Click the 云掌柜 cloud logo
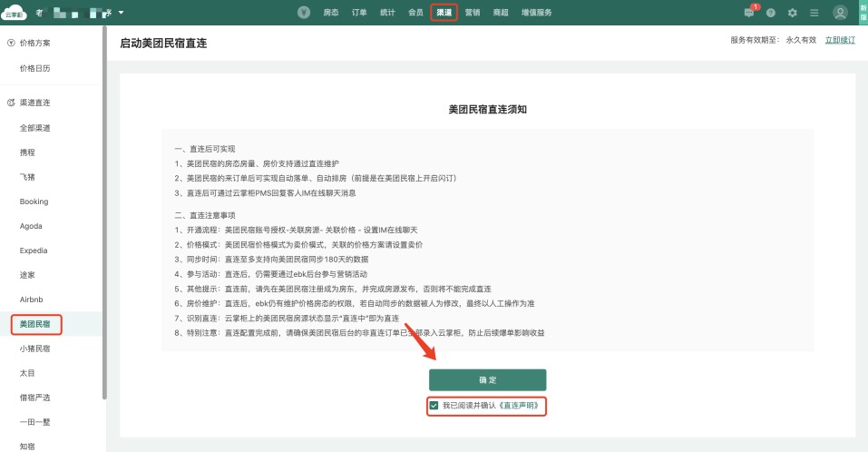Viewport: 868px width, 452px height. click(x=15, y=13)
